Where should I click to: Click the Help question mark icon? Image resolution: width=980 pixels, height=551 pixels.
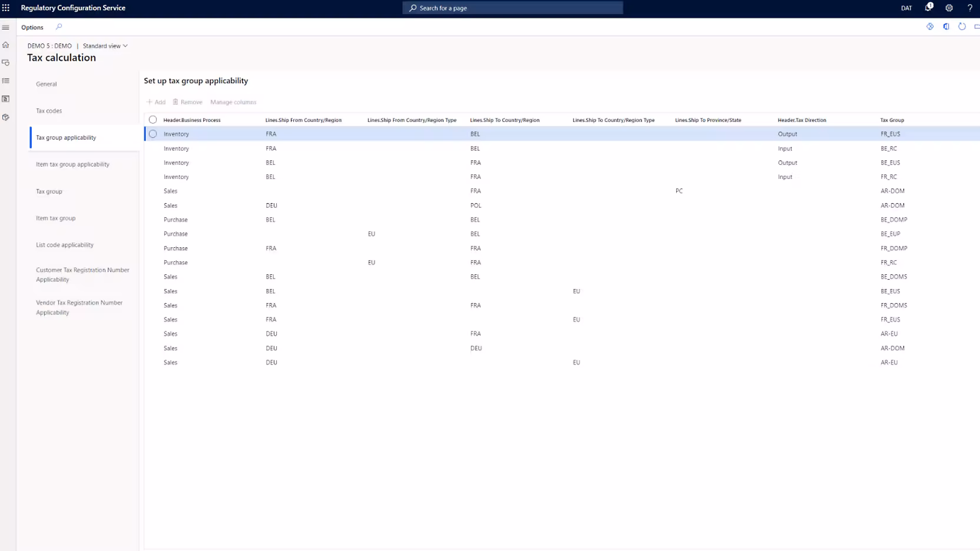click(x=969, y=8)
